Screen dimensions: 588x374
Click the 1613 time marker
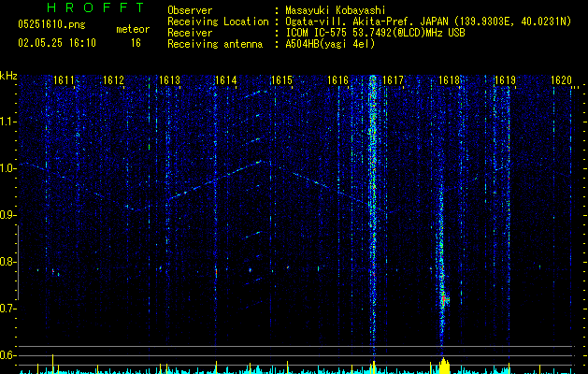(x=169, y=80)
